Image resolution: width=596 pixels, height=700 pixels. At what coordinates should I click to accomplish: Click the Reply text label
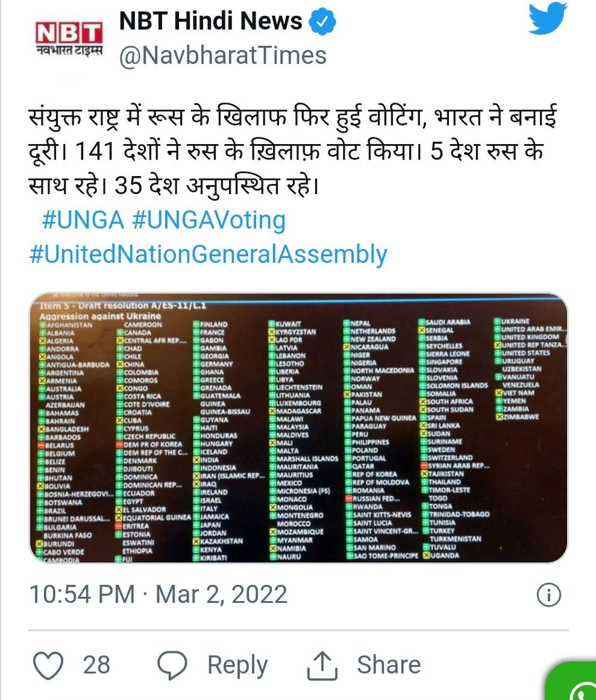[x=237, y=665]
